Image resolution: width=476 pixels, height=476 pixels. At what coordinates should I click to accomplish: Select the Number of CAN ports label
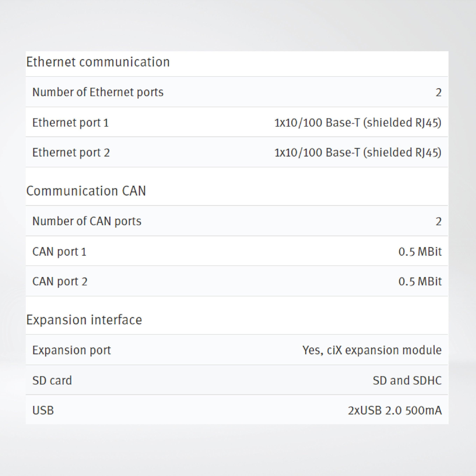pos(87,221)
